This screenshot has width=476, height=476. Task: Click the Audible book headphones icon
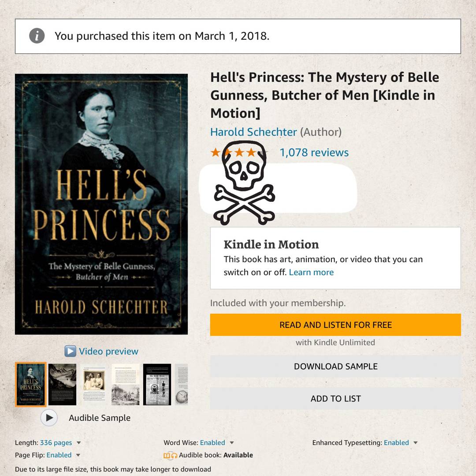171,455
